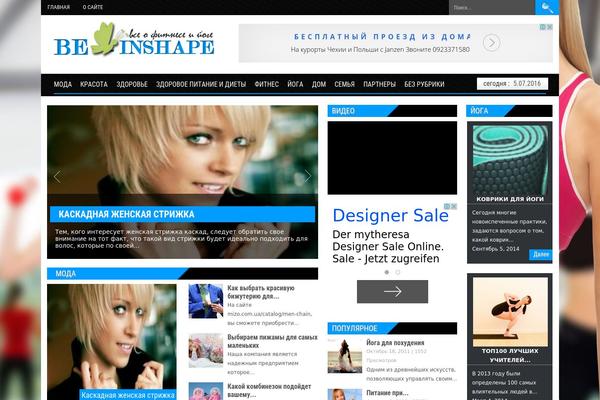Image resolution: width=600 pixels, height=400 pixels.
Task: Open Йога для похудения article
Action: [395, 343]
